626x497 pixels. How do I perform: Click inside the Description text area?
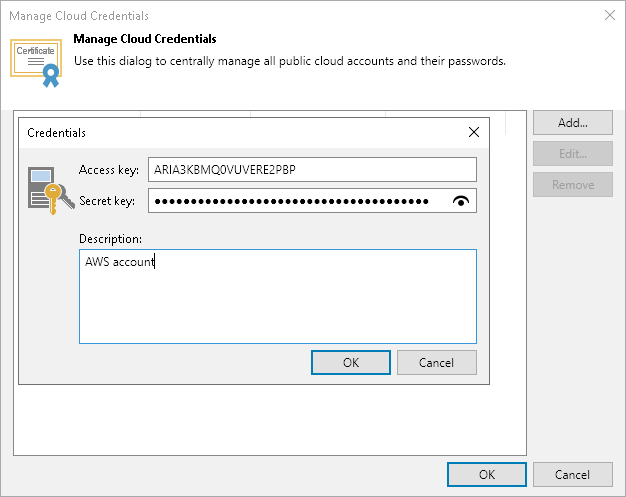[x=278, y=296]
